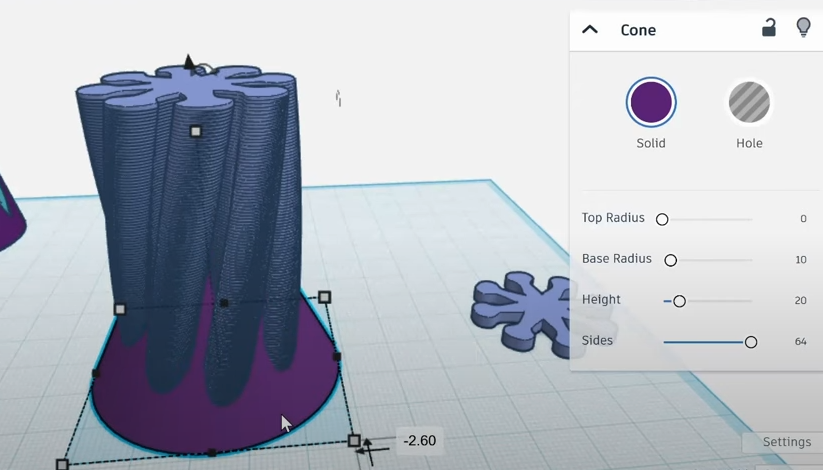Click the upper left white corner handle
Image resolution: width=823 pixels, height=470 pixels.
[120, 309]
